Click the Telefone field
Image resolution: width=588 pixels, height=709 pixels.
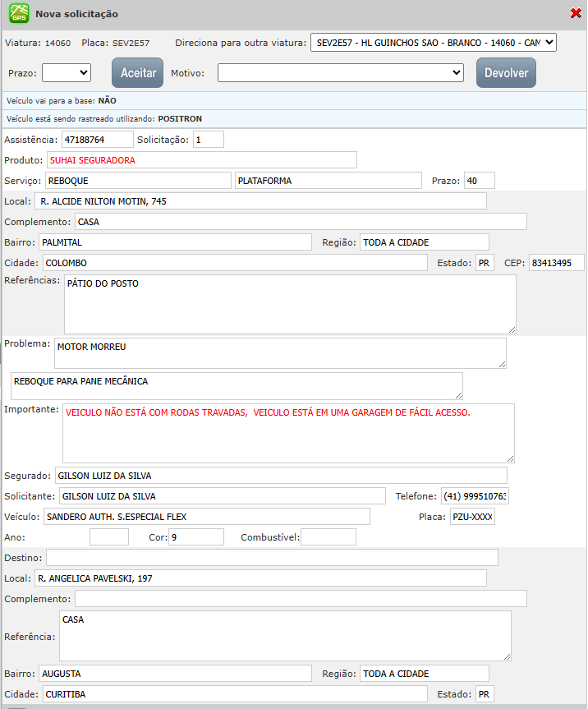click(475, 496)
